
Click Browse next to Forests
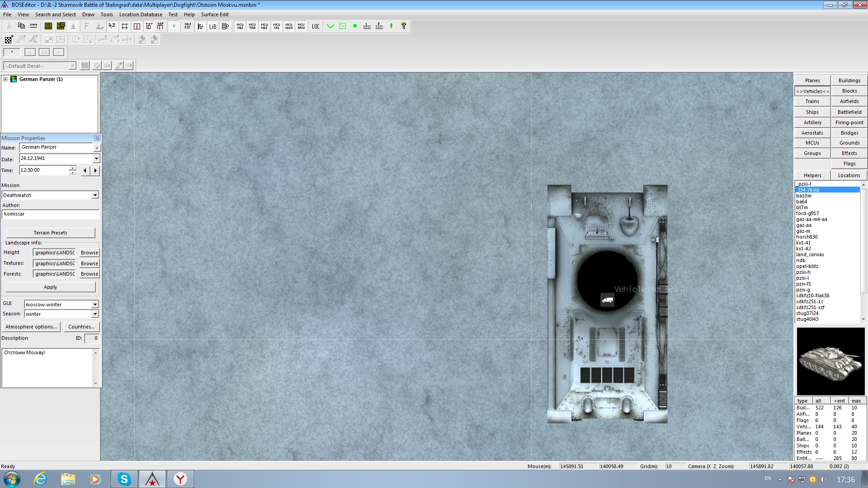point(89,274)
